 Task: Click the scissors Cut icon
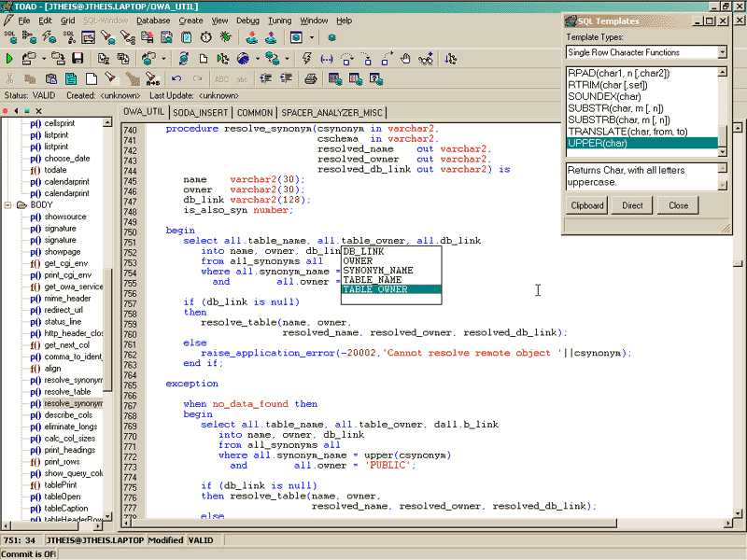tap(9, 79)
